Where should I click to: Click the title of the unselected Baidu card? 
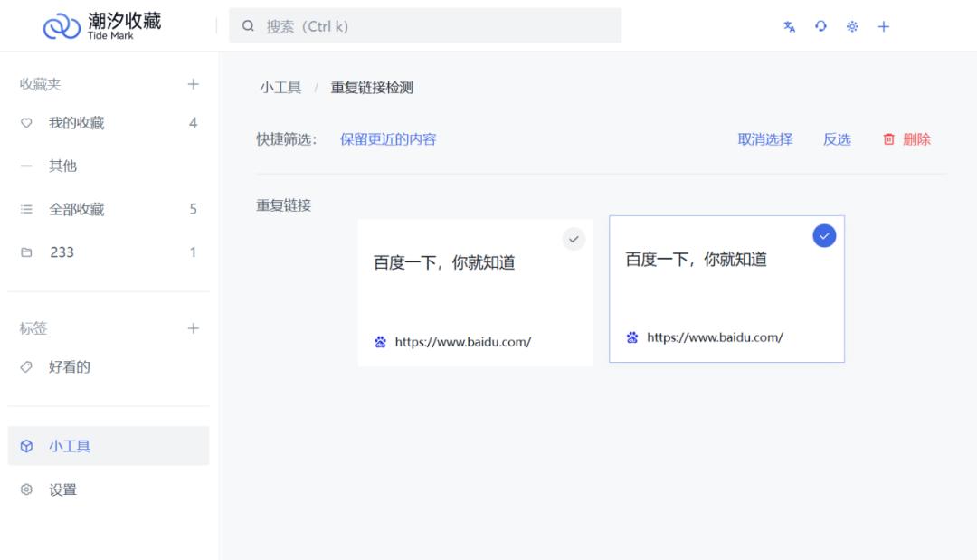pos(444,263)
